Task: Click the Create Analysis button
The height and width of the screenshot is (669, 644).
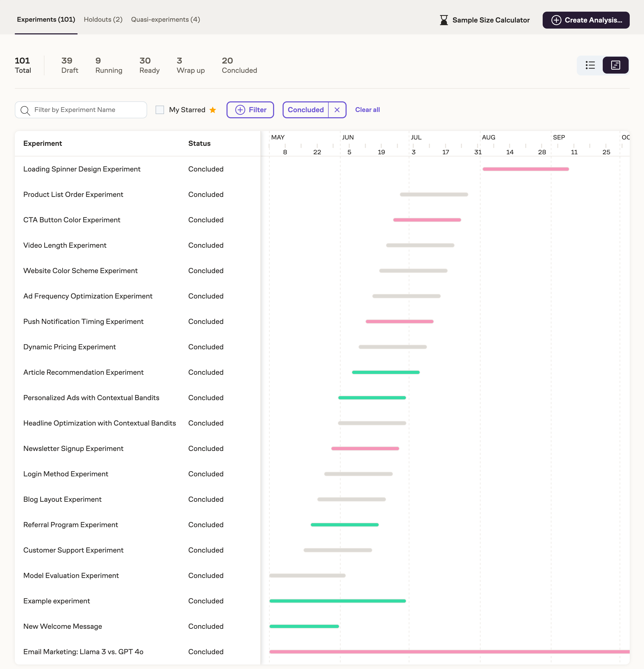Action: click(586, 20)
